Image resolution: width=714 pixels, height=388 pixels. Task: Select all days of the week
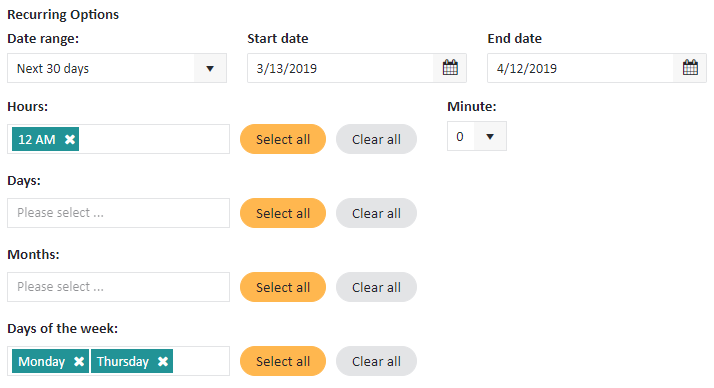coord(283,361)
